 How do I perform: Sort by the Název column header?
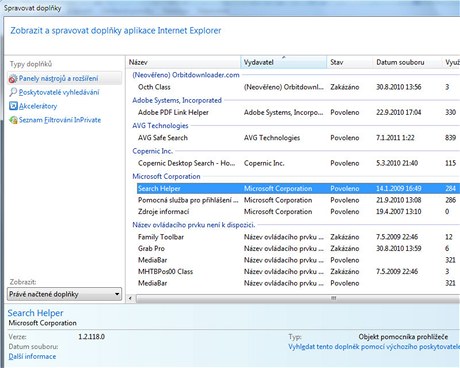183,62
